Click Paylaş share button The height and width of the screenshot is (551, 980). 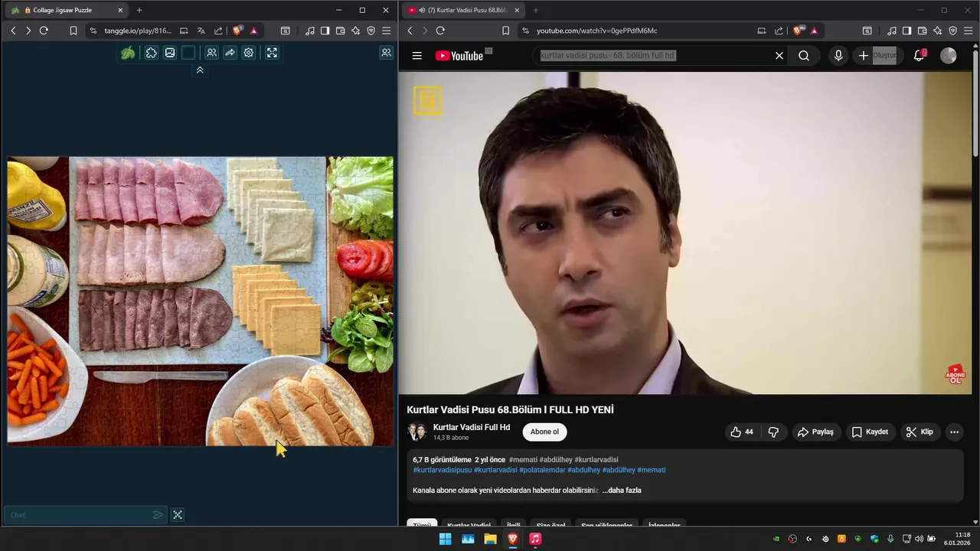tap(815, 432)
